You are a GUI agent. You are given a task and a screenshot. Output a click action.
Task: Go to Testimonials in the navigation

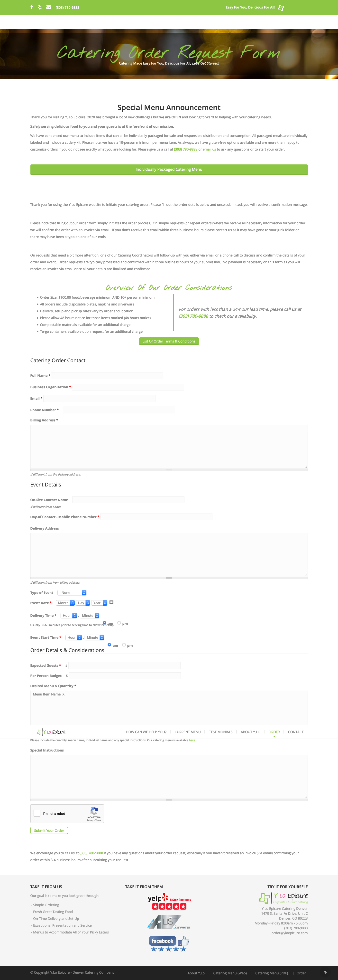point(220,732)
